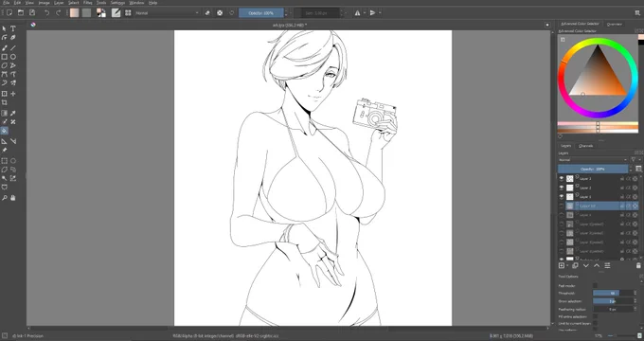Activate the Zoom tool

[5, 198]
